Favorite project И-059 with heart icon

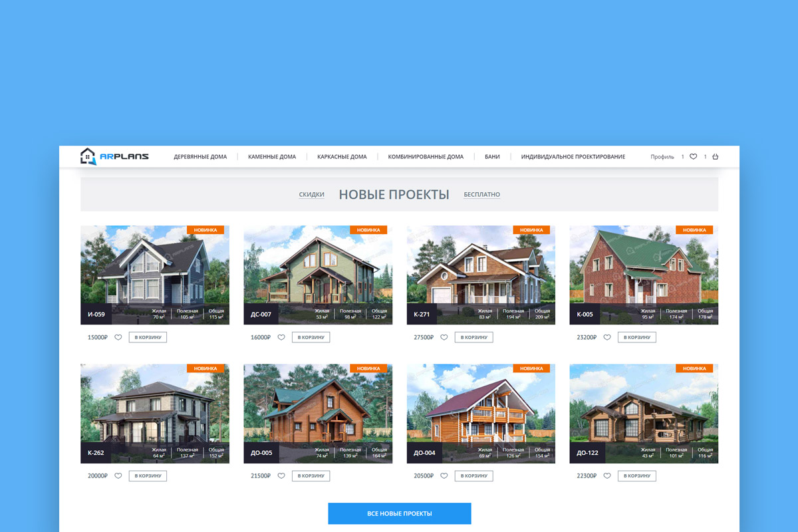click(x=118, y=337)
